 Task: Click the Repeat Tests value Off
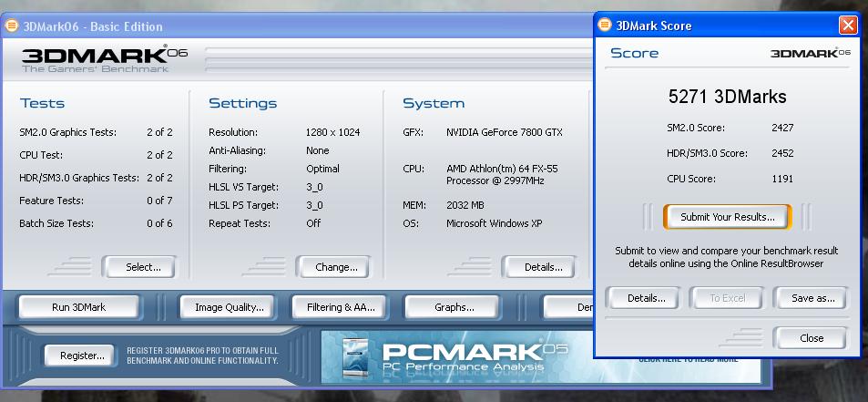click(313, 223)
